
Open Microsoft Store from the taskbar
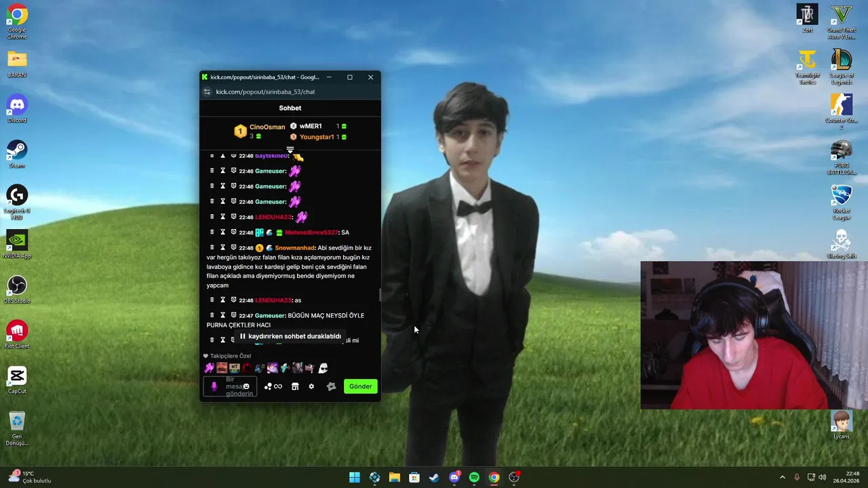(414, 477)
